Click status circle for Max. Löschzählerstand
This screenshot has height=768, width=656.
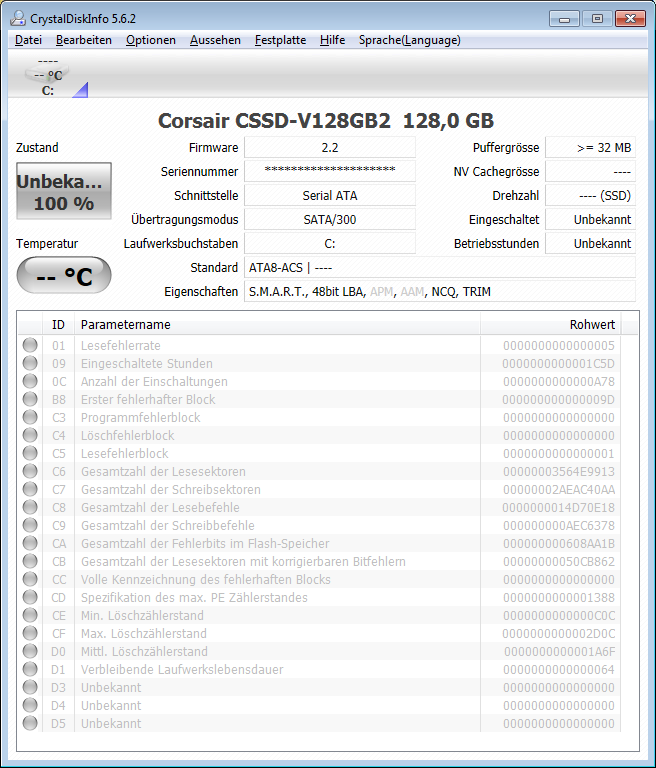coord(30,633)
